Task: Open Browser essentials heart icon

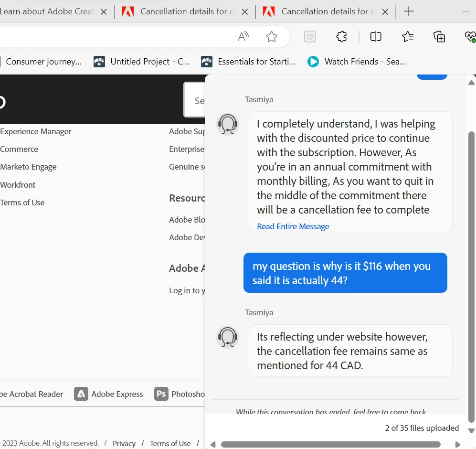Action: (470, 37)
